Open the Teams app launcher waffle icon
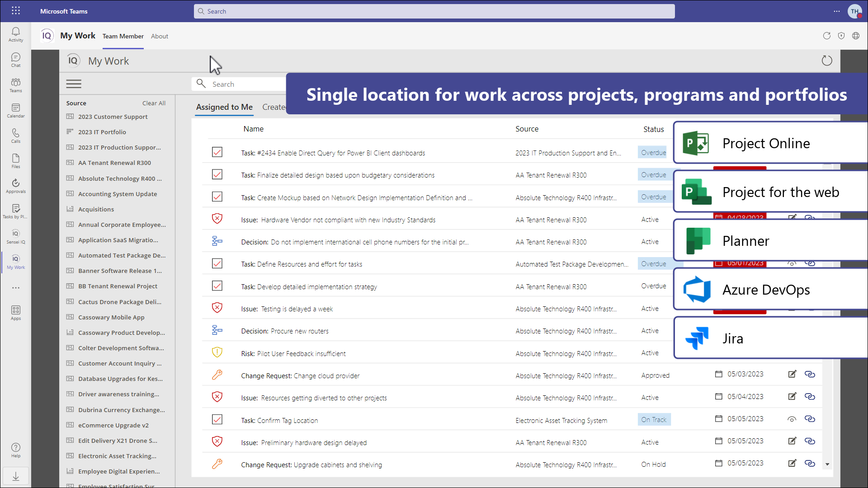This screenshot has width=868, height=488. pyautogui.click(x=16, y=11)
